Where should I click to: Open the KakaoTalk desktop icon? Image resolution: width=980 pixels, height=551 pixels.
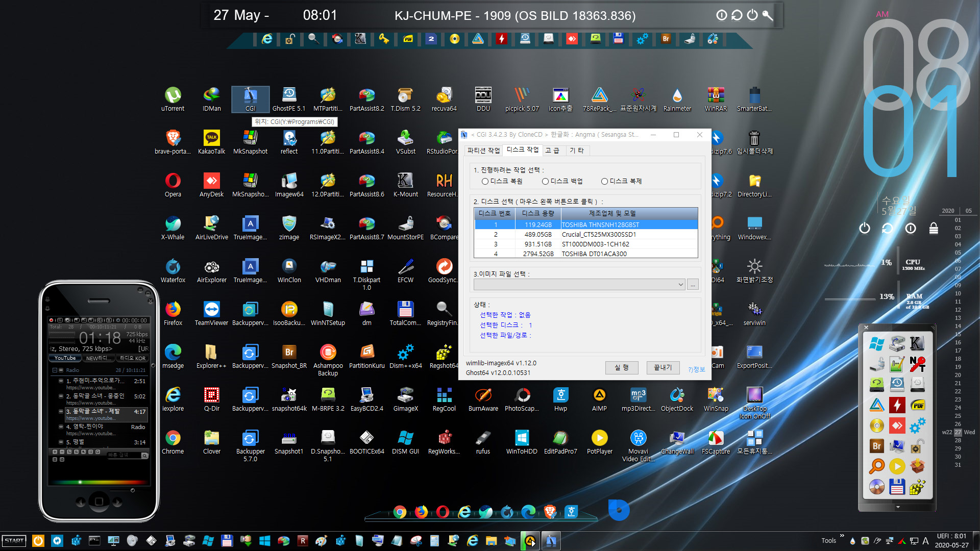tap(211, 142)
